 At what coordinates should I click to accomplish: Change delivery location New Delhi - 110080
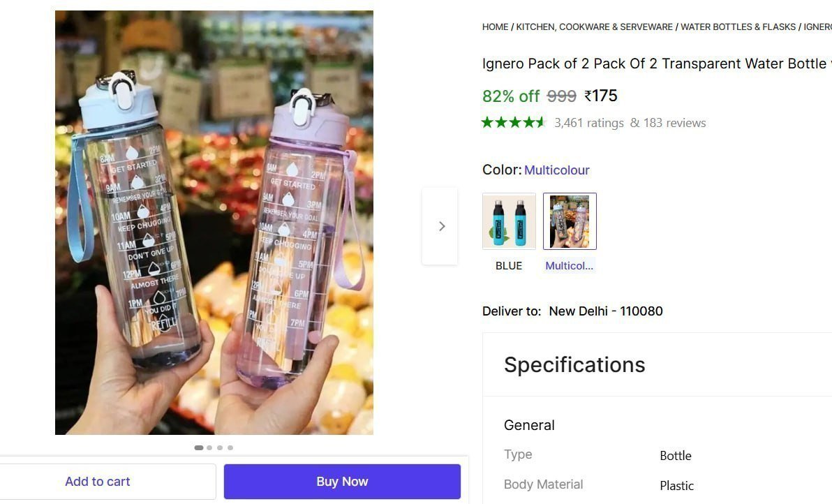(605, 311)
